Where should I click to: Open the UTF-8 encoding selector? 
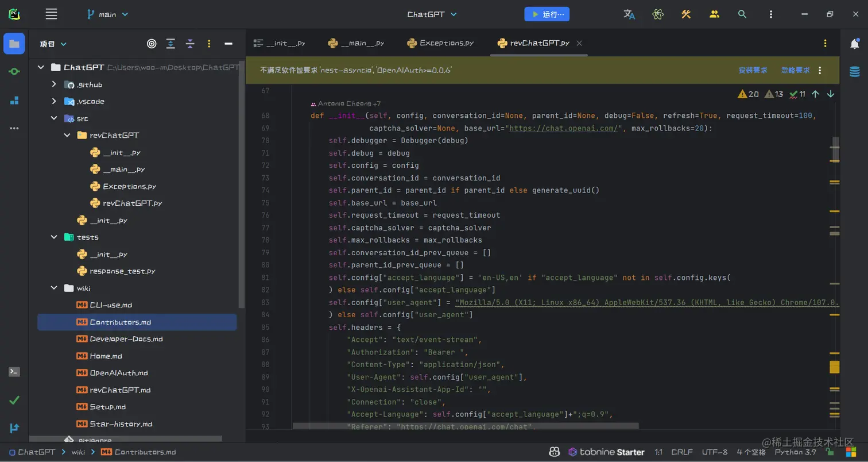click(x=715, y=452)
